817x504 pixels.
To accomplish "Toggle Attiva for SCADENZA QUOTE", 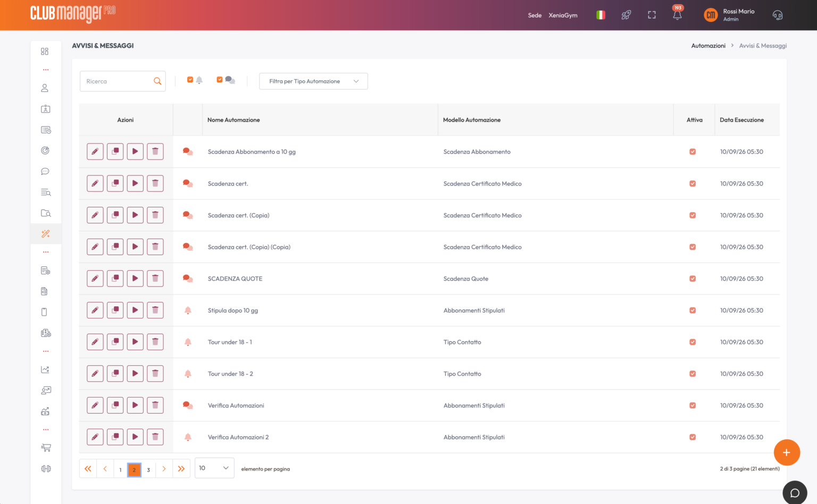I will pos(693,279).
